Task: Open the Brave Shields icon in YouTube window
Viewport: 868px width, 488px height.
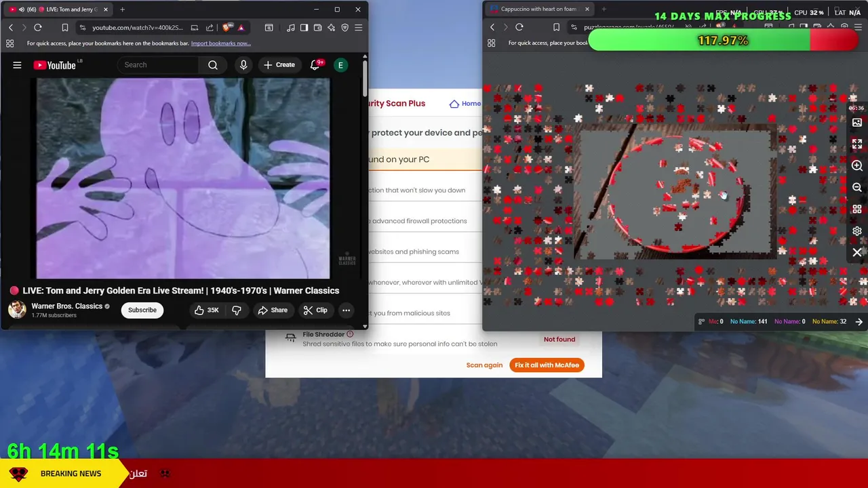Action: tap(226, 28)
